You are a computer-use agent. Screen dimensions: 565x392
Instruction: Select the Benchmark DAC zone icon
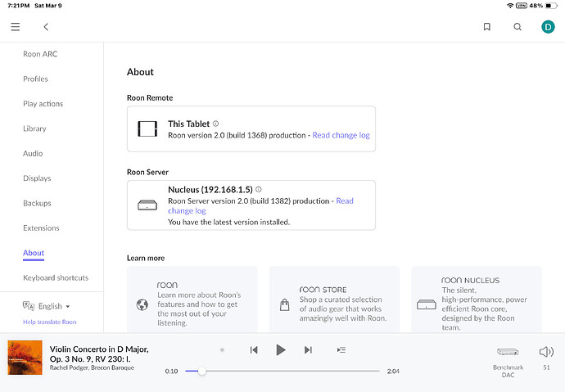[508, 352]
